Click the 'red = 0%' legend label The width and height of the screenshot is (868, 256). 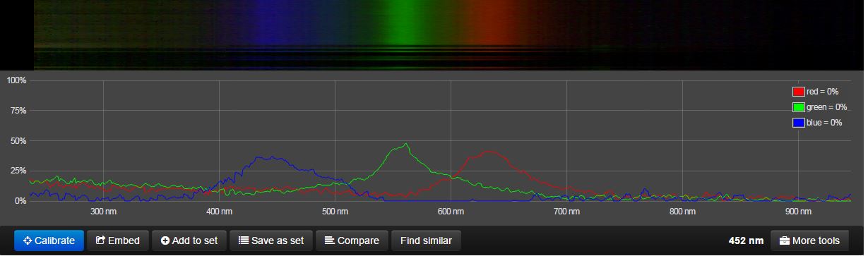click(x=822, y=92)
